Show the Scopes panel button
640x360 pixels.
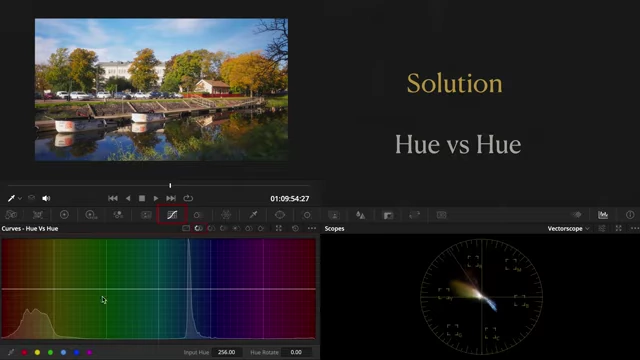pos(603,215)
